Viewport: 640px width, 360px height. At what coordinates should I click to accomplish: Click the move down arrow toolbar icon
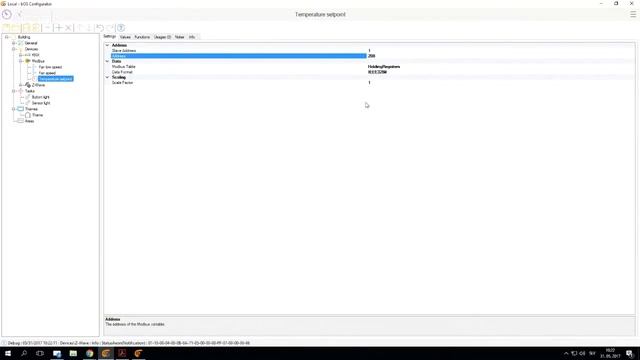[x=89, y=28]
